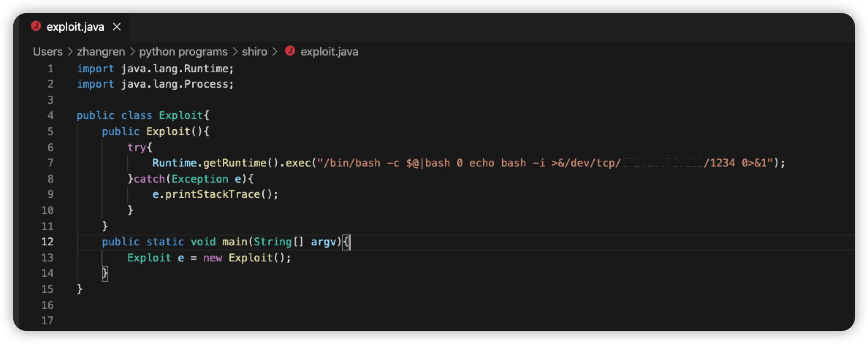The height and width of the screenshot is (344, 868).
Task: Click 'main(String[] argv)' on line 12
Action: (282, 242)
